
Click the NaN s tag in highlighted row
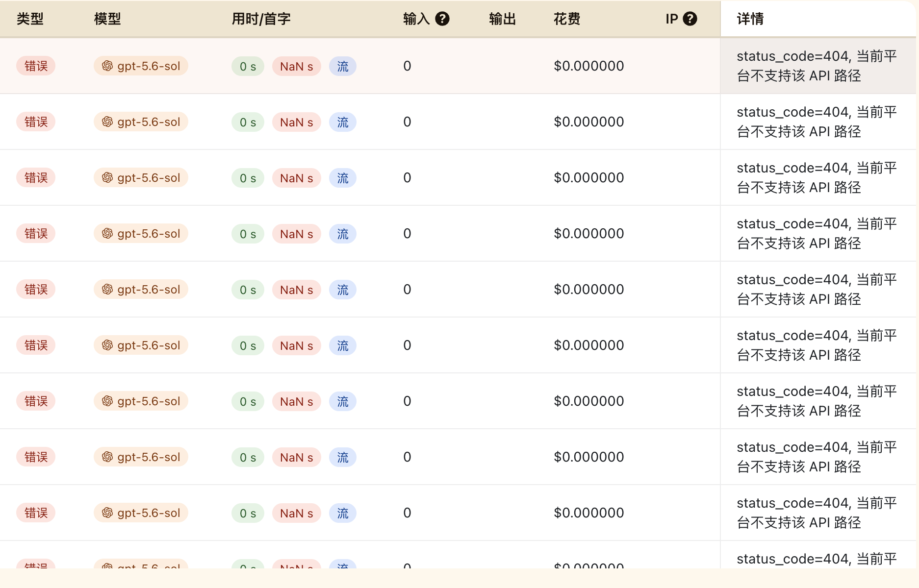[x=296, y=66]
